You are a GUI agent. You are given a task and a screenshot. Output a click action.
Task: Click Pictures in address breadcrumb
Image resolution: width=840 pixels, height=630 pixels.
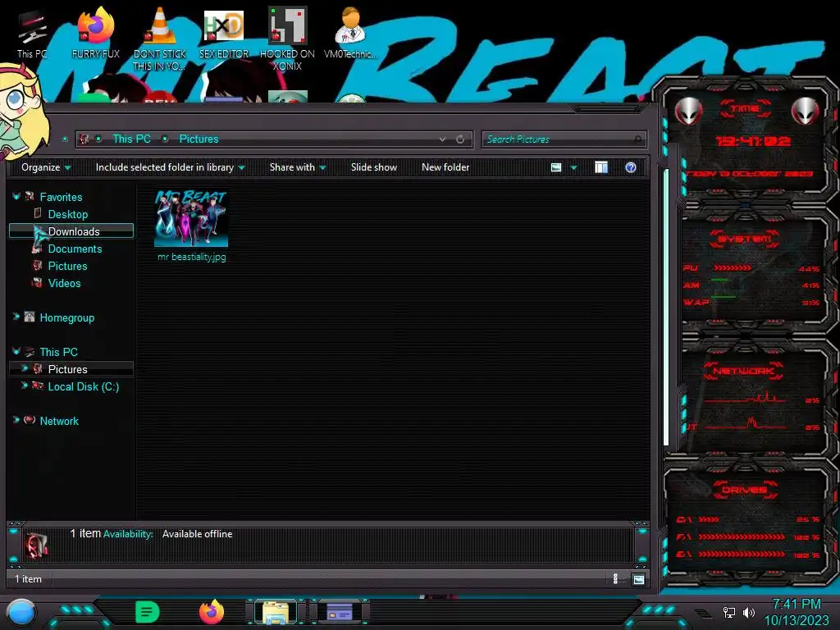[199, 139]
